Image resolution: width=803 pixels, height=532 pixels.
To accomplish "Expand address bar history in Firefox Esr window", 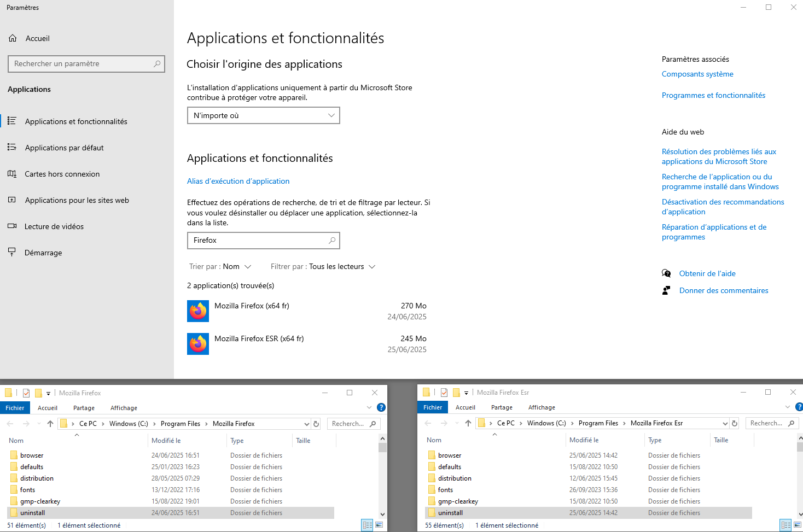I will [x=725, y=423].
